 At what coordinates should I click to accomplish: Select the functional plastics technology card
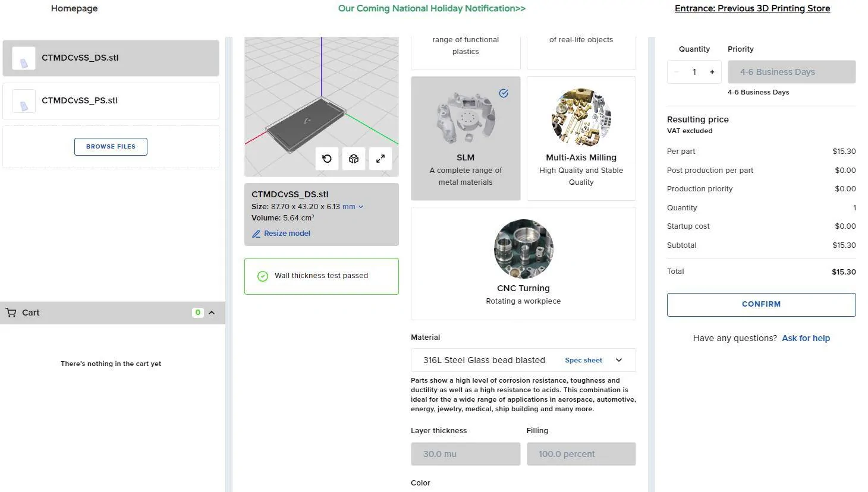click(x=466, y=52)
